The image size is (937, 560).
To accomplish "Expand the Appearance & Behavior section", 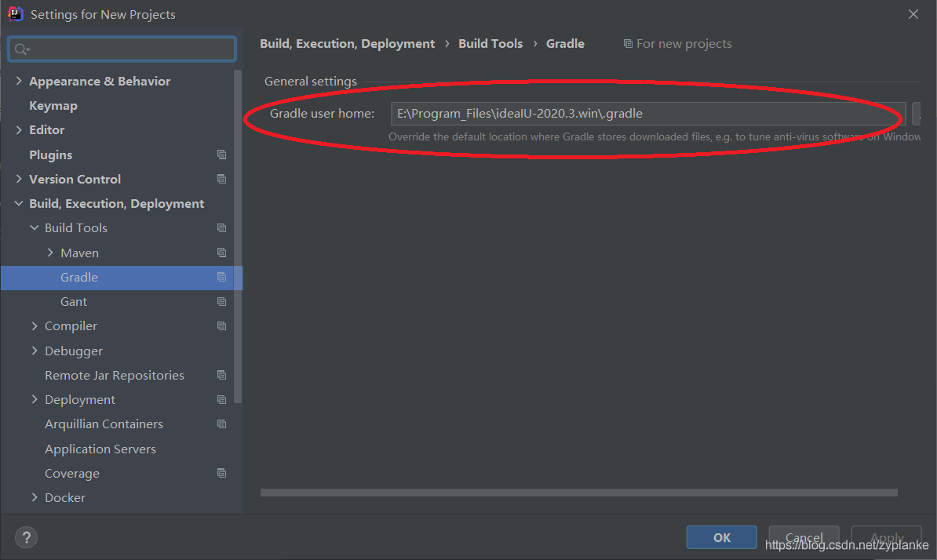I will [x=19, y=80].
